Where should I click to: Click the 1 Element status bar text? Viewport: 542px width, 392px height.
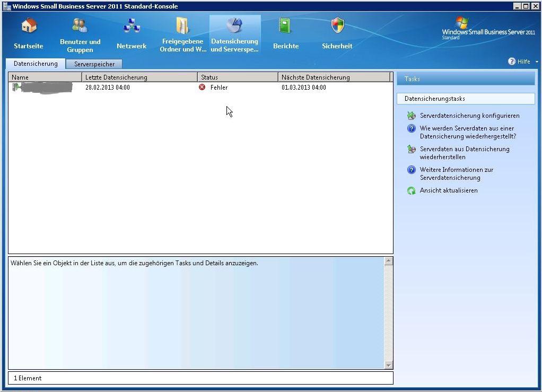(28, 378)
